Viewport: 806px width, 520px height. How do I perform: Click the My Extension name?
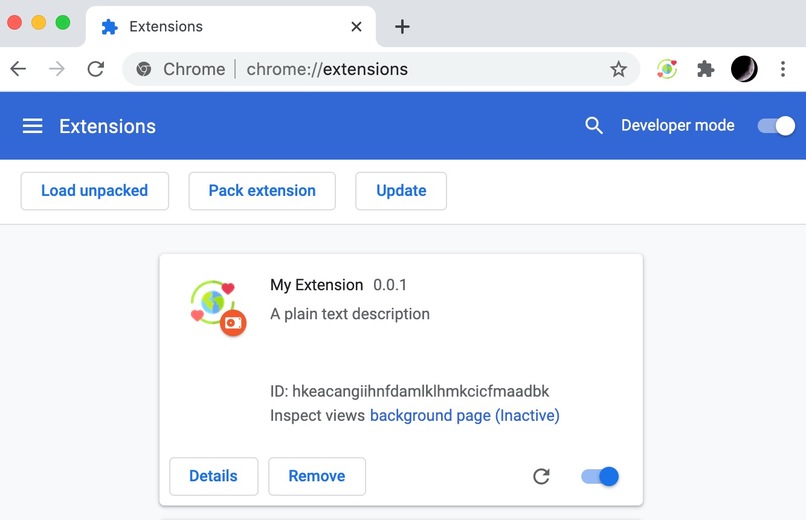click(317, 285)
